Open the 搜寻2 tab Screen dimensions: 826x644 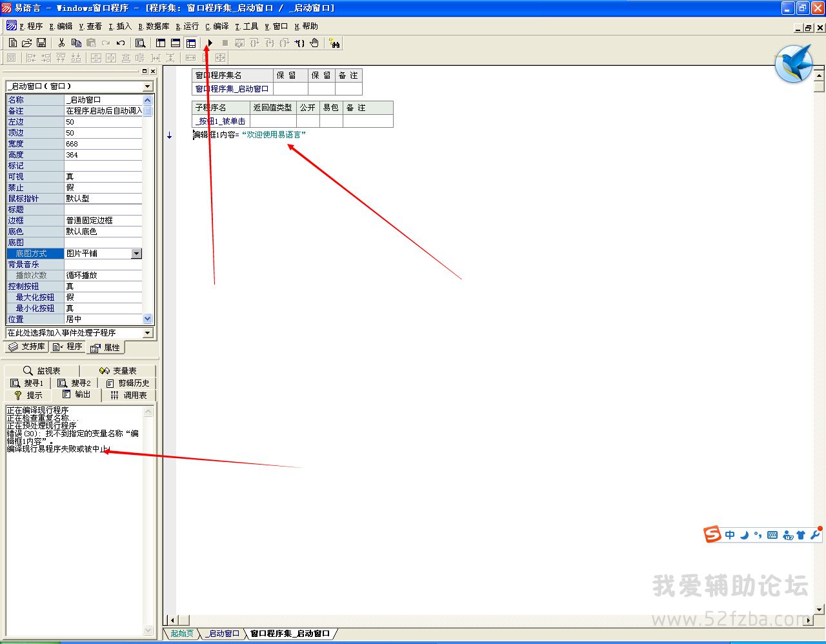74,383
